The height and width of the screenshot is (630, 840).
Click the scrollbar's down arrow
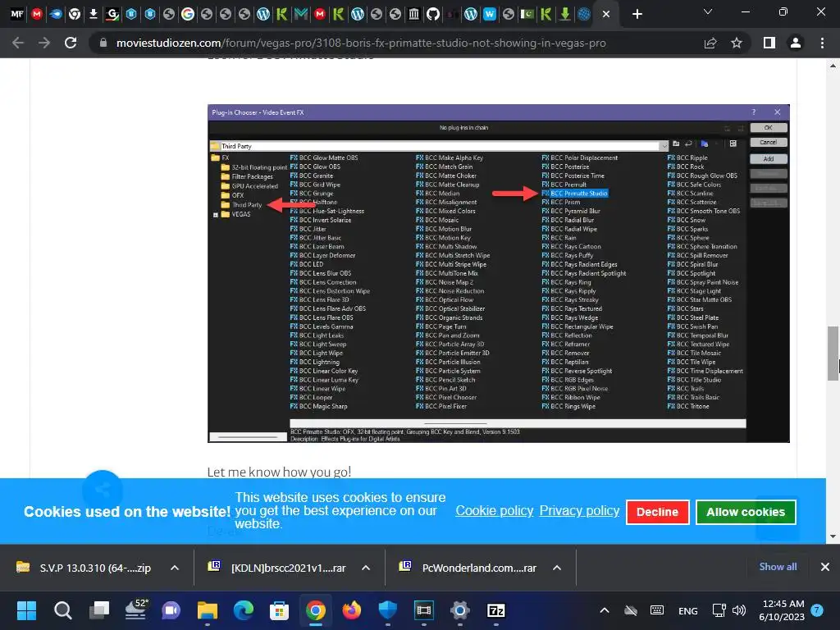tap(833, 536)
